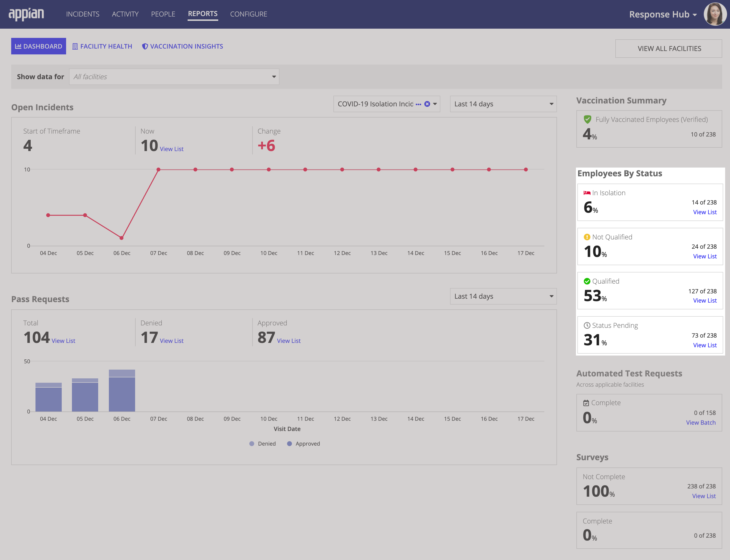Click the Complete calendar check icon

[x=586, y=403]
